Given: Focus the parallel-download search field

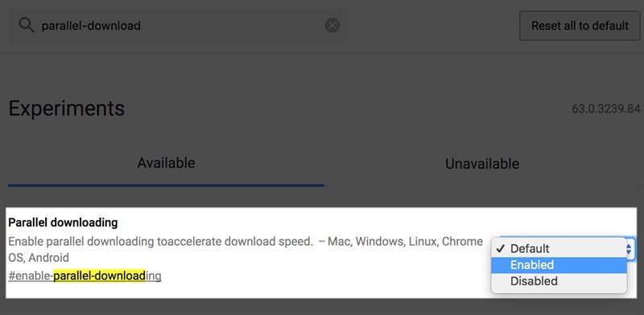Looking at the screenshot, I should (x=178, y=26).
